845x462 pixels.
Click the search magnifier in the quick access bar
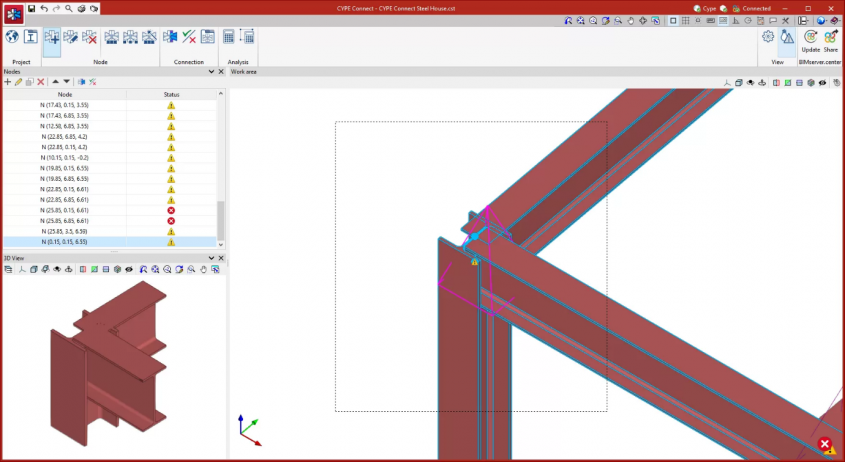69,8
